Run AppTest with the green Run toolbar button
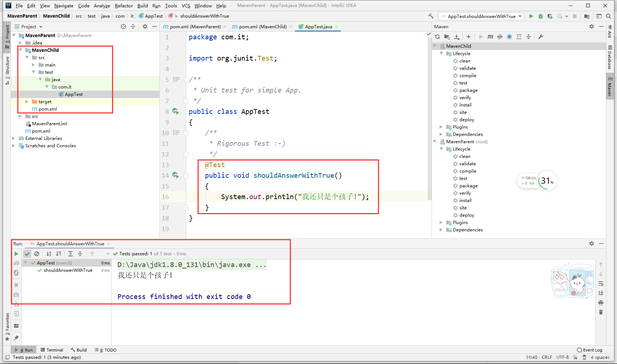 [x=531, y=16]
